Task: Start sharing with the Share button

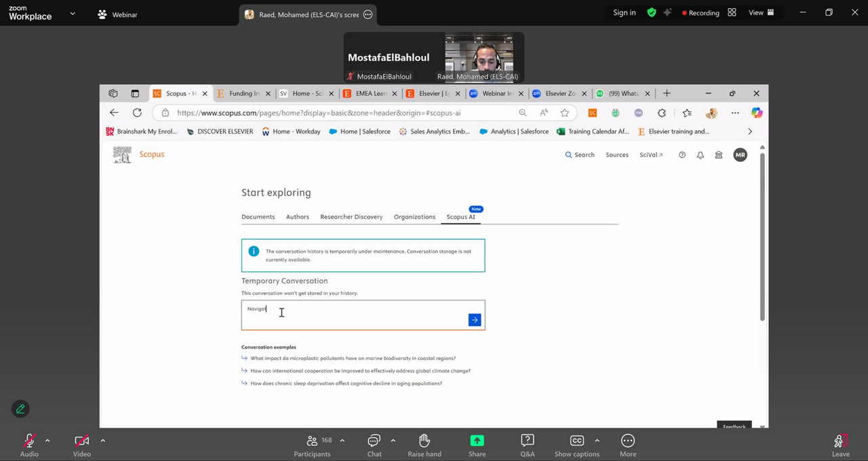Action: [x=477, y=445]
